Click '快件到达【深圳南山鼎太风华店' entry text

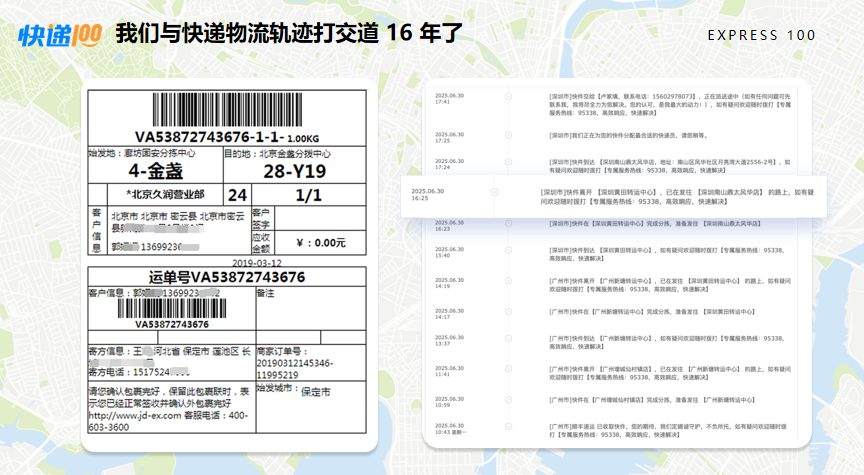(669, 166)
